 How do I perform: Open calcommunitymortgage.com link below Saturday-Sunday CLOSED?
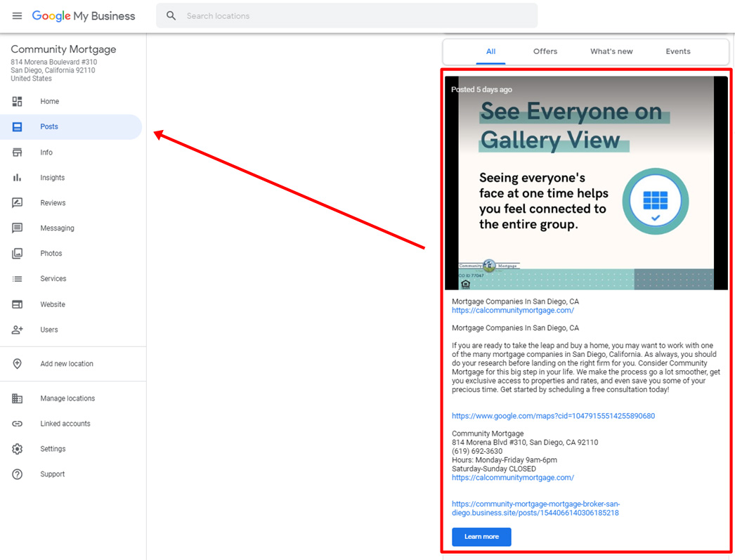[513, 478]
